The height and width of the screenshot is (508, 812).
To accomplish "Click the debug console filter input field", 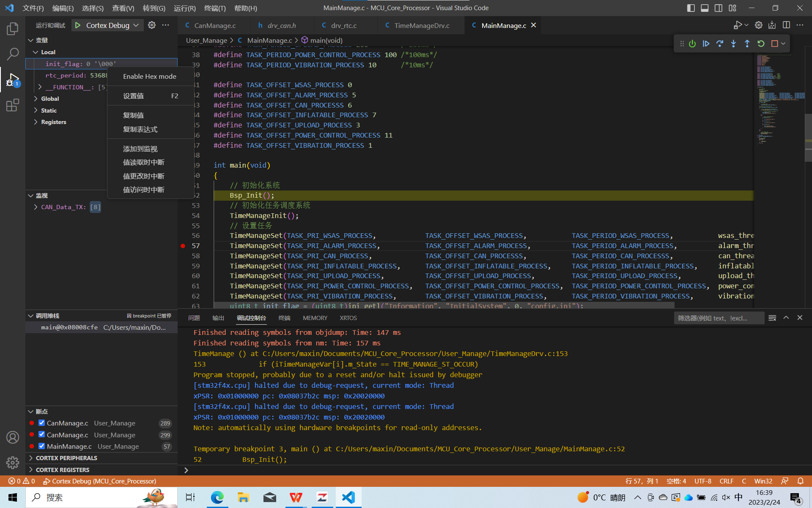I will click(718, 318).
